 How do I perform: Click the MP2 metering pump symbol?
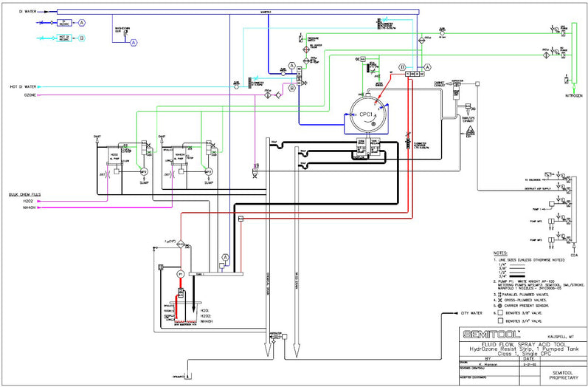click(143, 171)
